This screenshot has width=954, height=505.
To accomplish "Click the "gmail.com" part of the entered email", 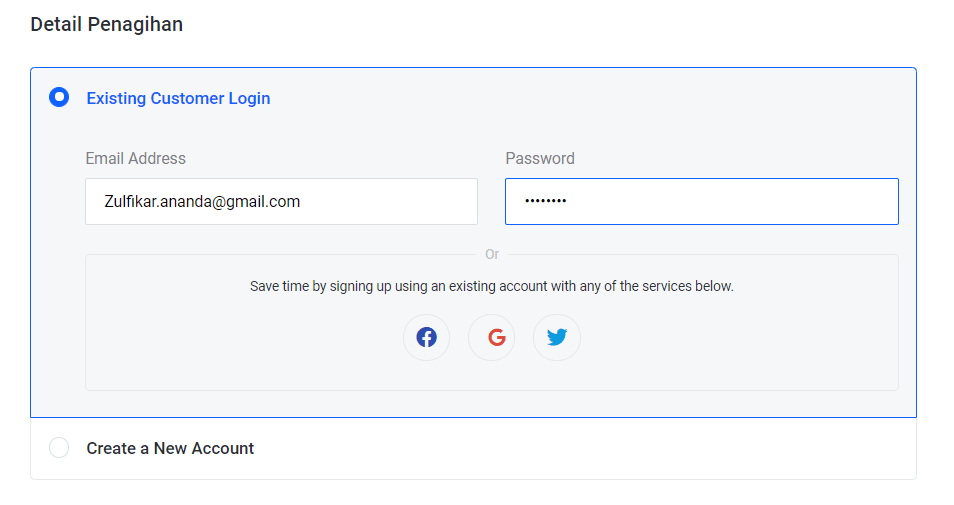I will (265, 201).
